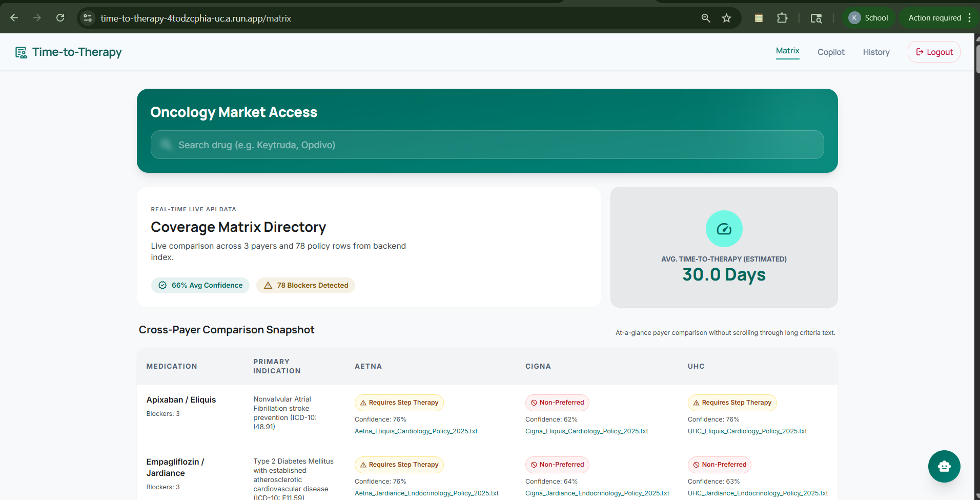The height and width of the screenshot is (500, 980).
Task: Click the Jardiance Type 2 Diabetes Mellitus indication
Action: pyautogui.click(x=294, y=479)
